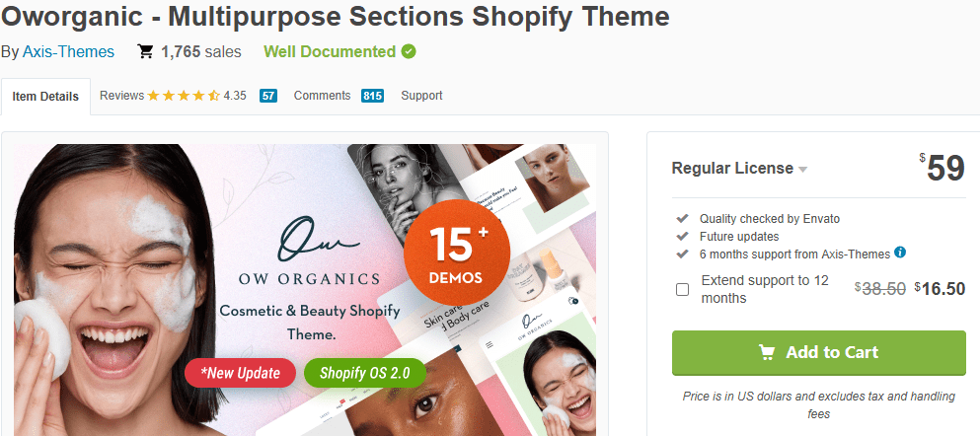This screenshot has width=980, height=436.
Task: Click the 57 reviews count badge
Action: [x=268, y=96]
